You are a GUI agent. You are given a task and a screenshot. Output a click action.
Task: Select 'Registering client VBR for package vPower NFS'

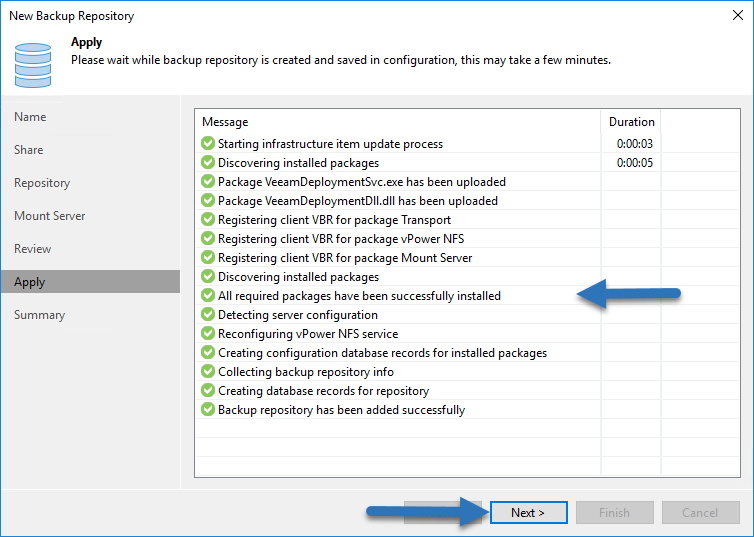pos(341,239)
